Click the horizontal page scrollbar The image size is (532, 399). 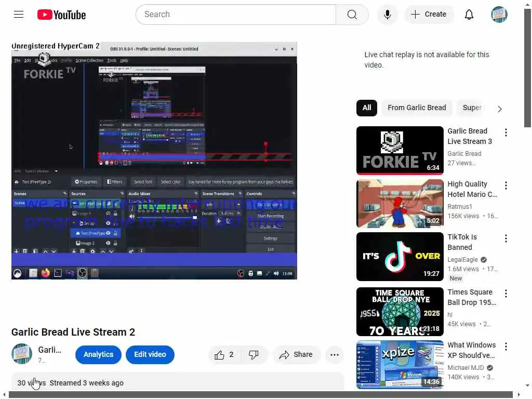coord(261,395)
